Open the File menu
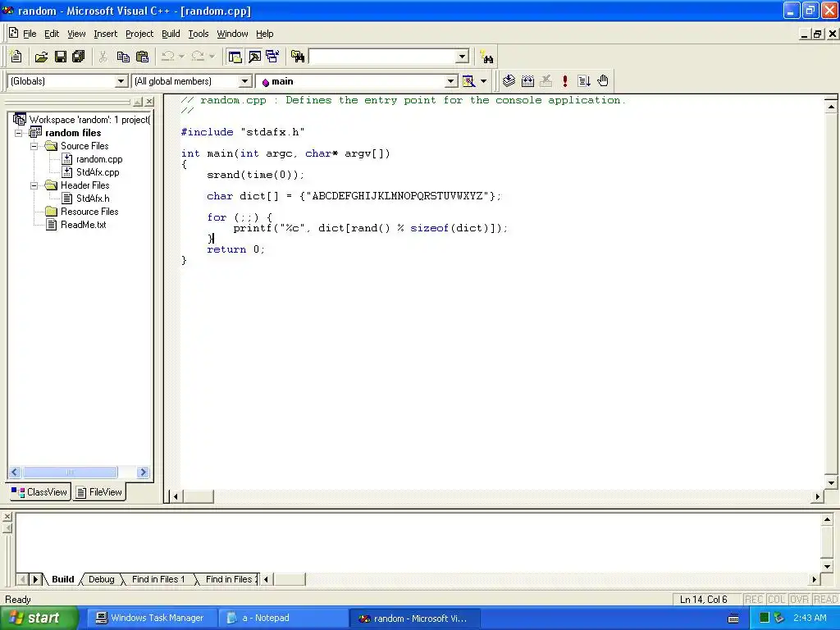Screen dimensions: 840x630 pos(30,34)
